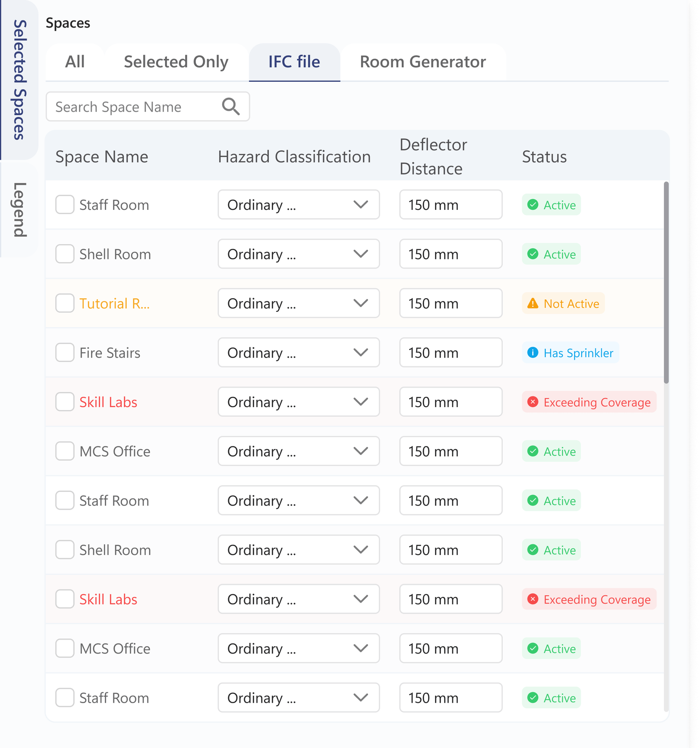The height and width of the screenshot is (748, 700).
Task: Click the green check icon in first MCS Office row
Action: tap(533, 451)
